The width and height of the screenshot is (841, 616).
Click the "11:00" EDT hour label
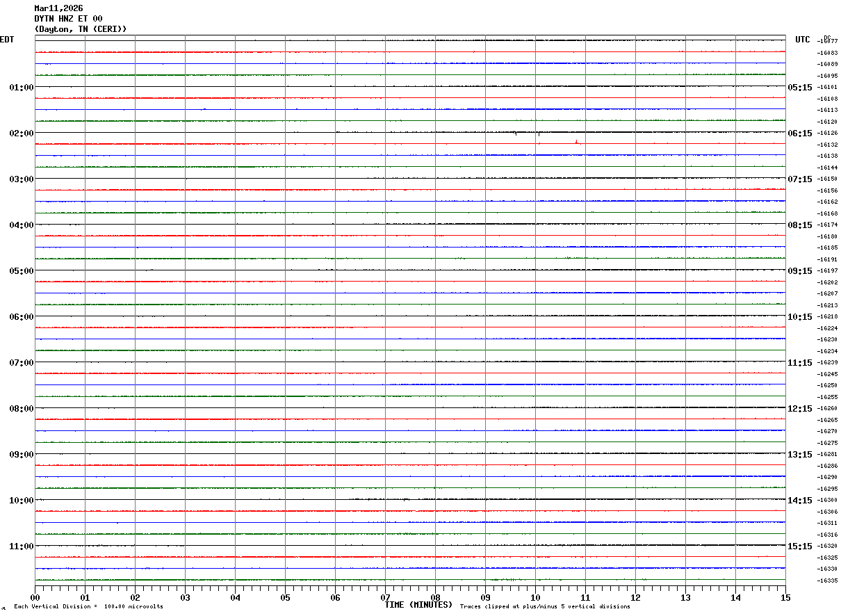tap(22, 546)
